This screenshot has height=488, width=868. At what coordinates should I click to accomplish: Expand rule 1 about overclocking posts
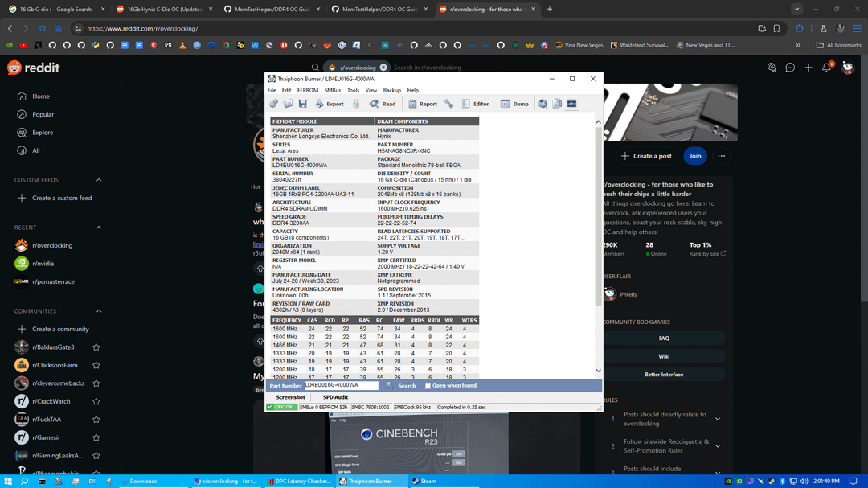[x=718, y=420]
